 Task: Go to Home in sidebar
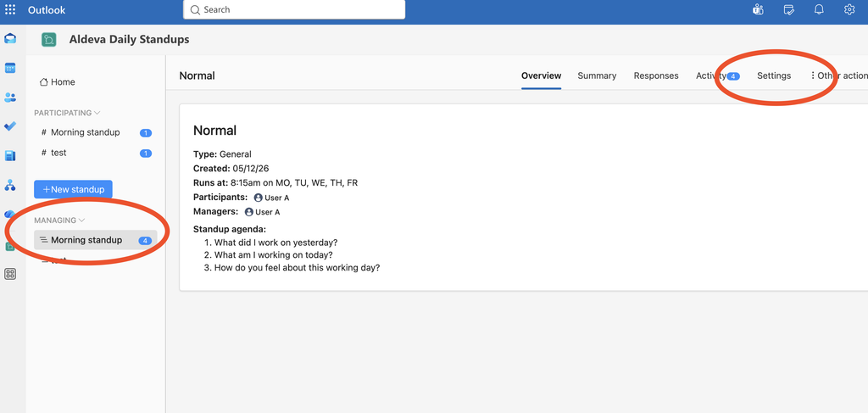(x=58, y=82)
